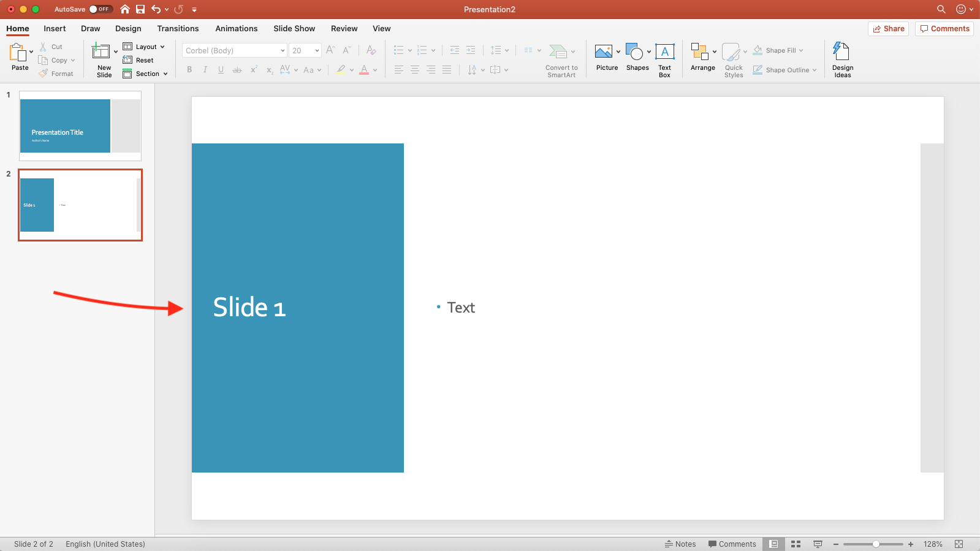Apply subscript formatting
This screenshot has width=980, height=551.
270,70
